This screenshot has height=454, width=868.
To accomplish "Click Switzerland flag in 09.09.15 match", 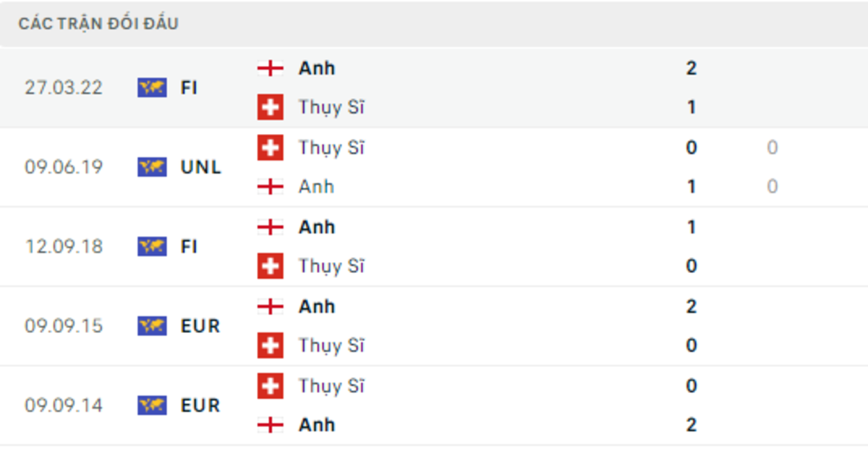I will point(271,345).
